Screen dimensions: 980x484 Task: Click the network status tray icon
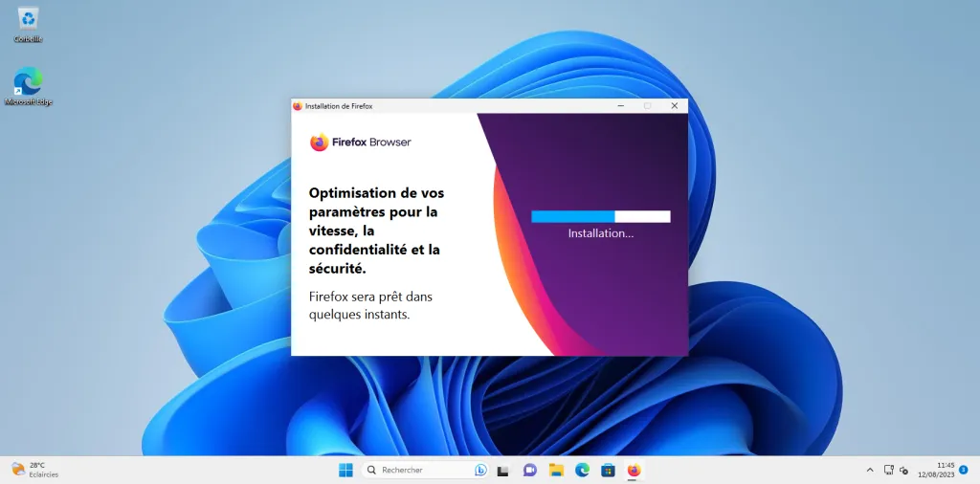(889, 470)
